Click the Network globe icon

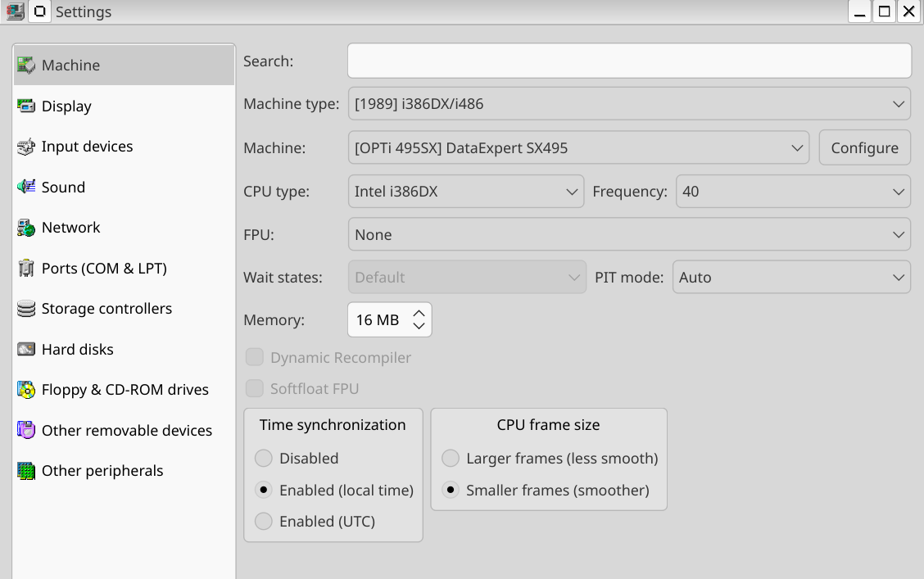click(26, 228)
